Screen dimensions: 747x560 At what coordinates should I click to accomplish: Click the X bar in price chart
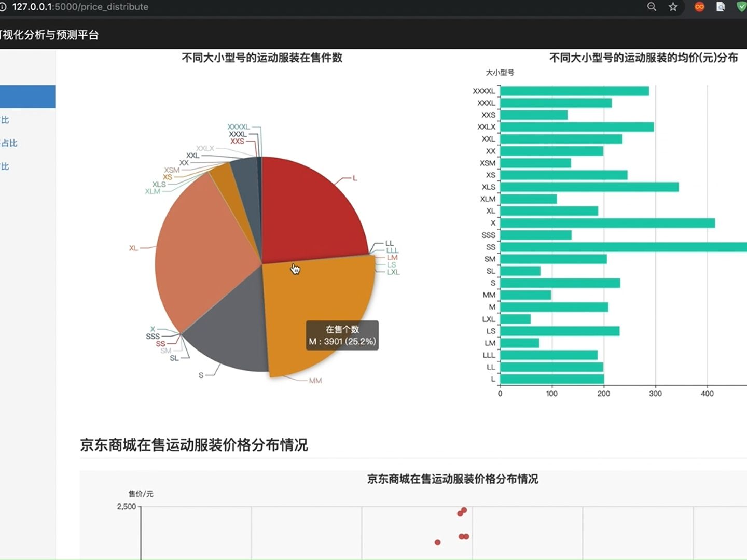pyautogui.click(x=607, y=223)
